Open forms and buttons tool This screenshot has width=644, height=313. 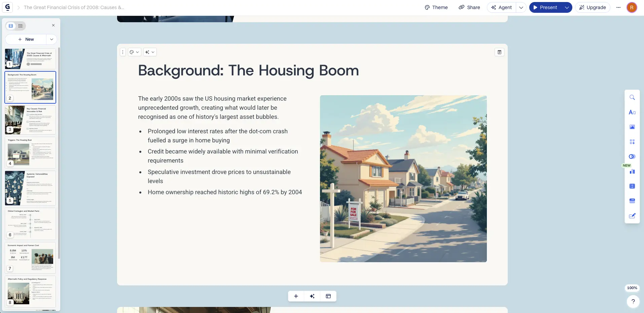[632, 216]
